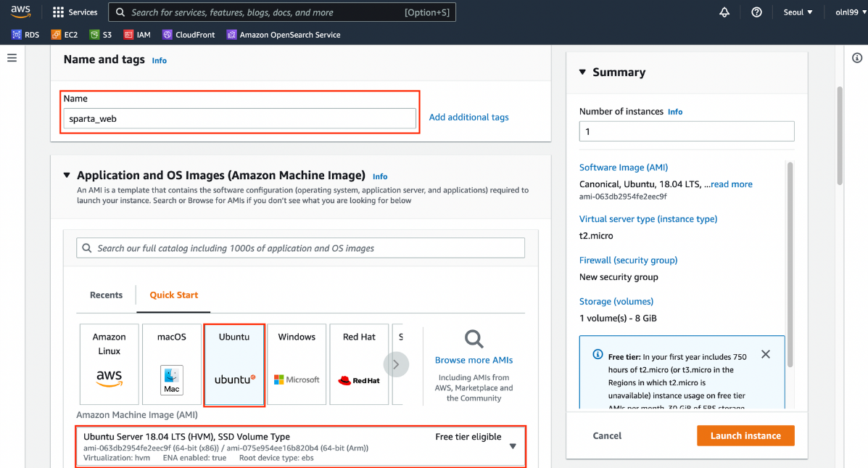This screenshot has width=868, height=468.
Task: Open the Seoul region dropdown
Action: pos(798,12)
